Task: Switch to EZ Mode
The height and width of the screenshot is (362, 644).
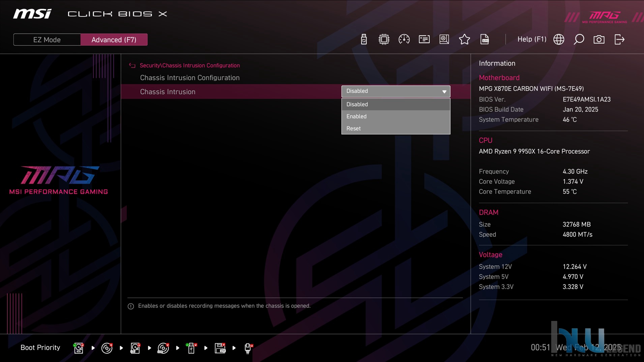Action: coord(47,40)
